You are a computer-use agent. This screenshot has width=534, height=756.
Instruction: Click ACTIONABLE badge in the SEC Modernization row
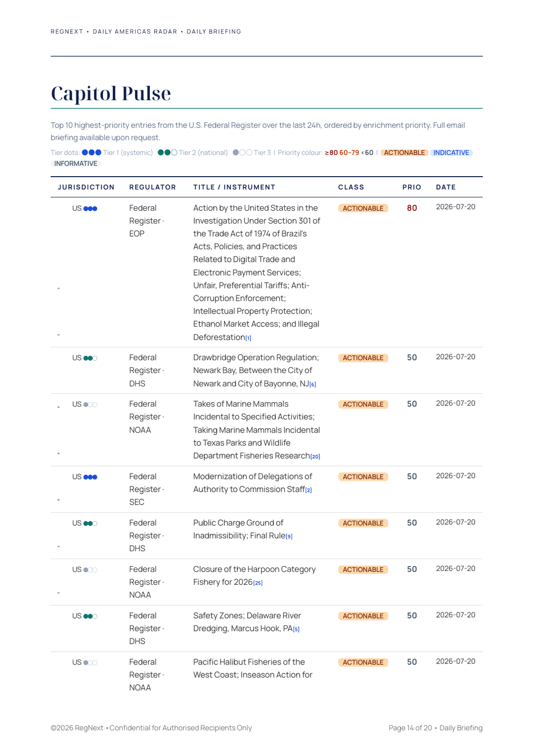pos(363,477)
